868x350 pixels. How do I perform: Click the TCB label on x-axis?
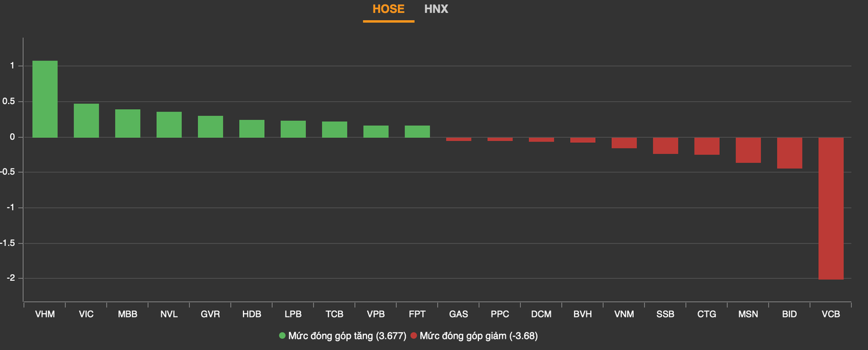334,314
